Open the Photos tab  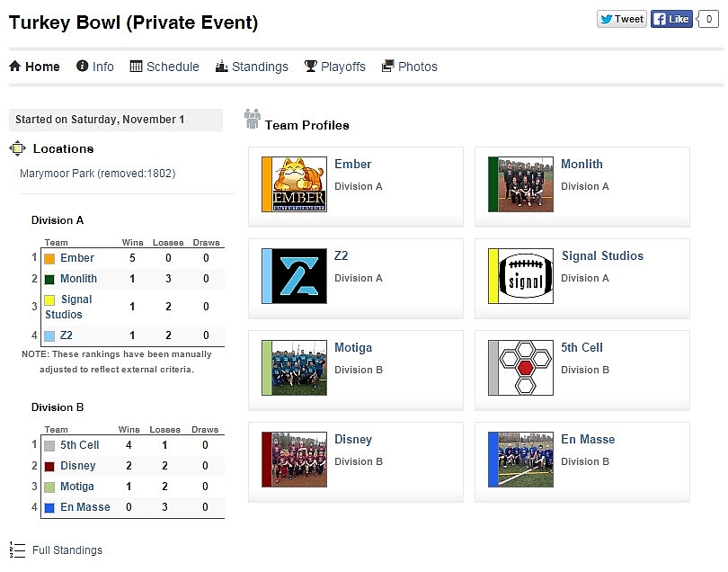click(x=410, y=67)
